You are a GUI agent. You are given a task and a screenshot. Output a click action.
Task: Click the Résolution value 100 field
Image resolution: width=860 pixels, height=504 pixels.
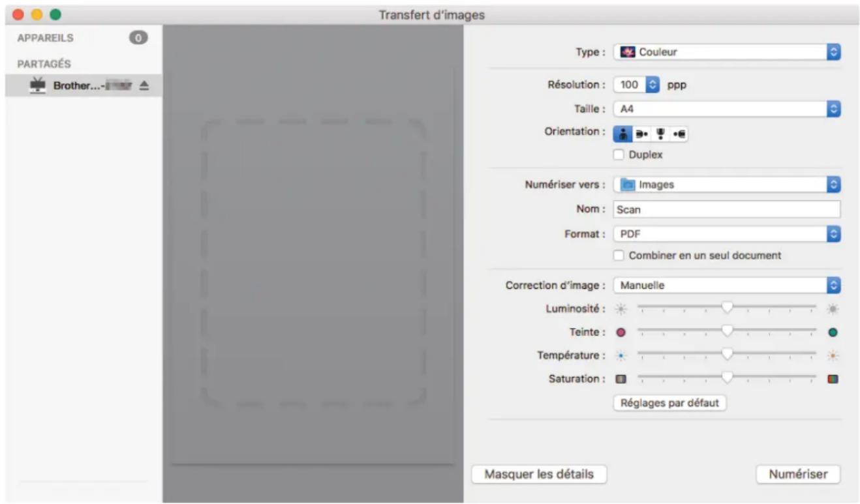(630, 85)
